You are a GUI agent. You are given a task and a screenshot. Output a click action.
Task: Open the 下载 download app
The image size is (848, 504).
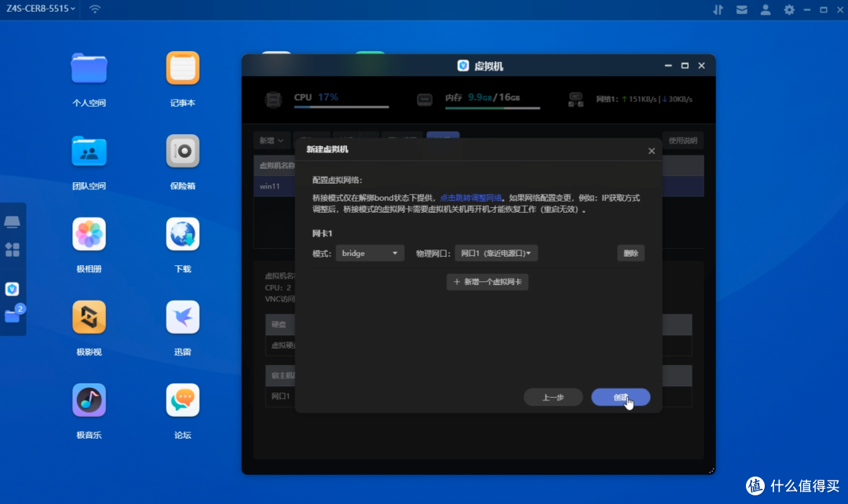click(x=183, y=234)
